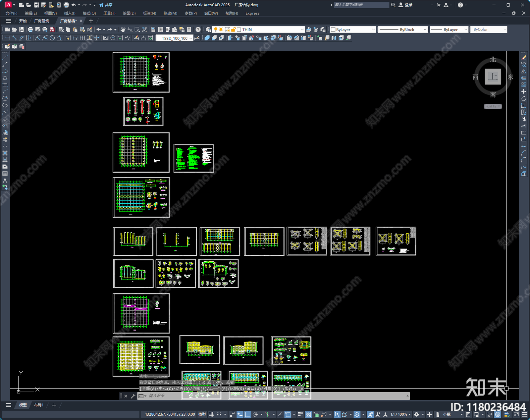Open the Help question mark icon
The height and width of the screenshot is (420, 530).
point(198,29)
